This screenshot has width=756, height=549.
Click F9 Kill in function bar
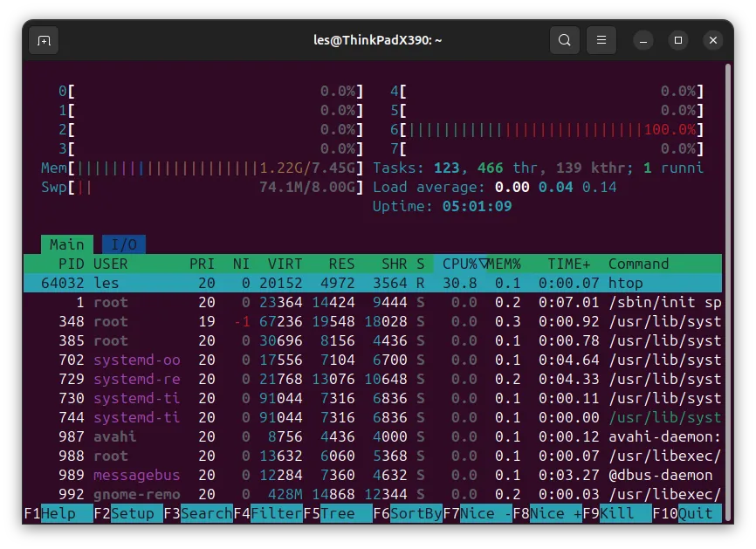click(617, 513)
